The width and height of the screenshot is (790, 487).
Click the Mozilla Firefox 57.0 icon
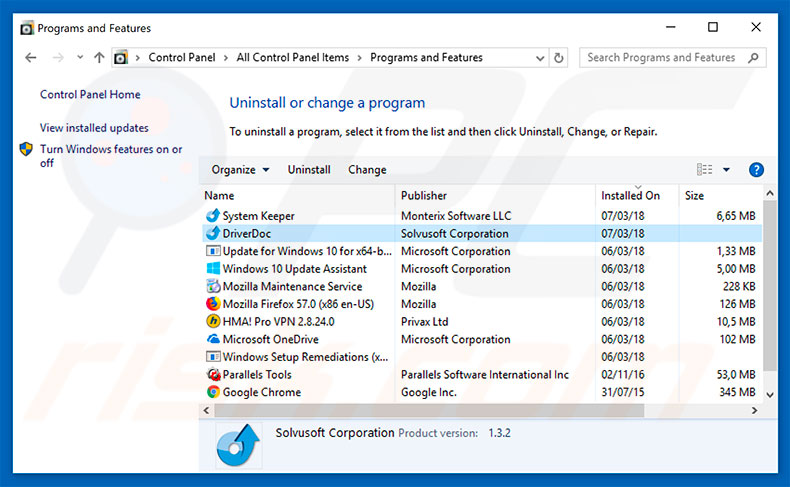pyautogui.click(x=213, y=304)
